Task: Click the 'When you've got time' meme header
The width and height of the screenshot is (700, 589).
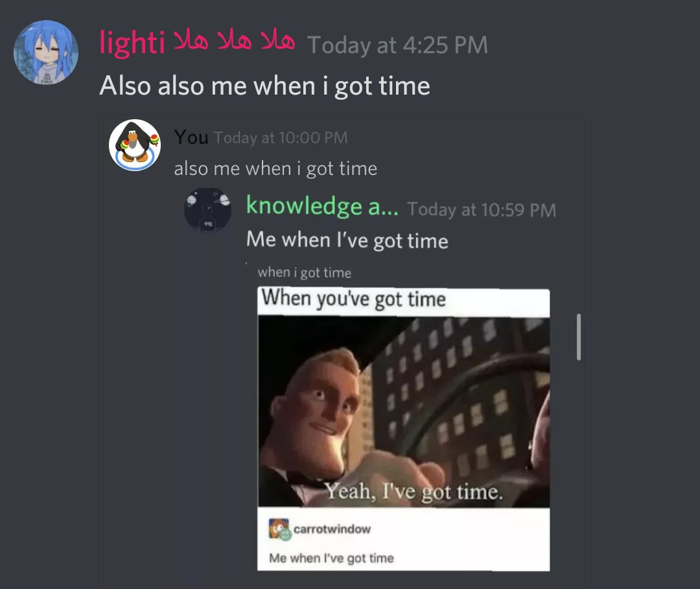Action: point(354,299)
